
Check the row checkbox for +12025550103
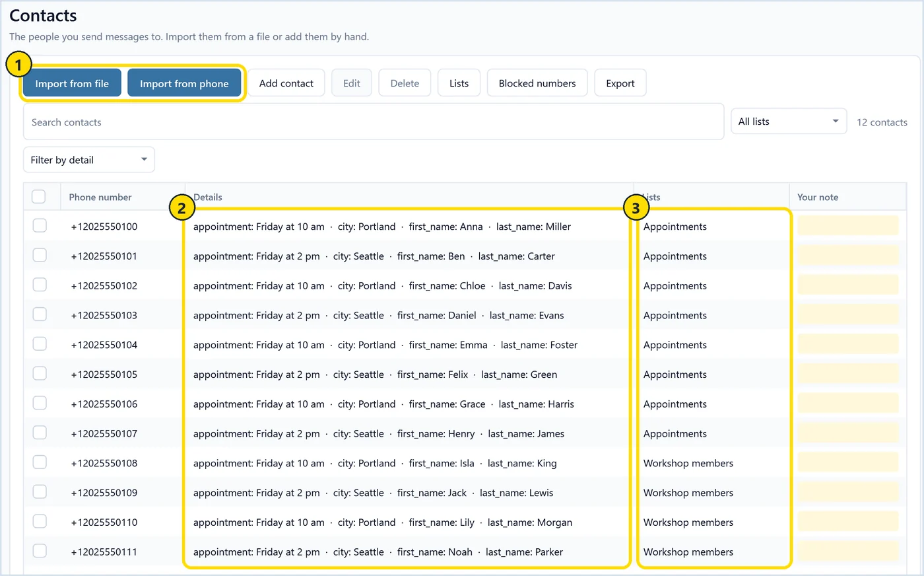tap(40, 315)
